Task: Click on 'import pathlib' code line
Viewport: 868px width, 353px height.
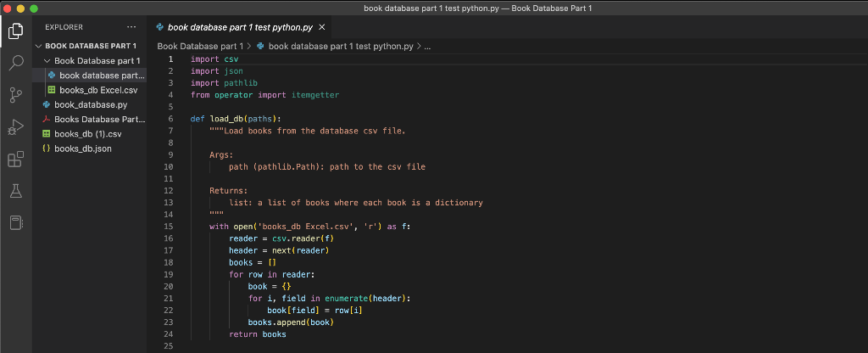Action: (x=224, y=83)
